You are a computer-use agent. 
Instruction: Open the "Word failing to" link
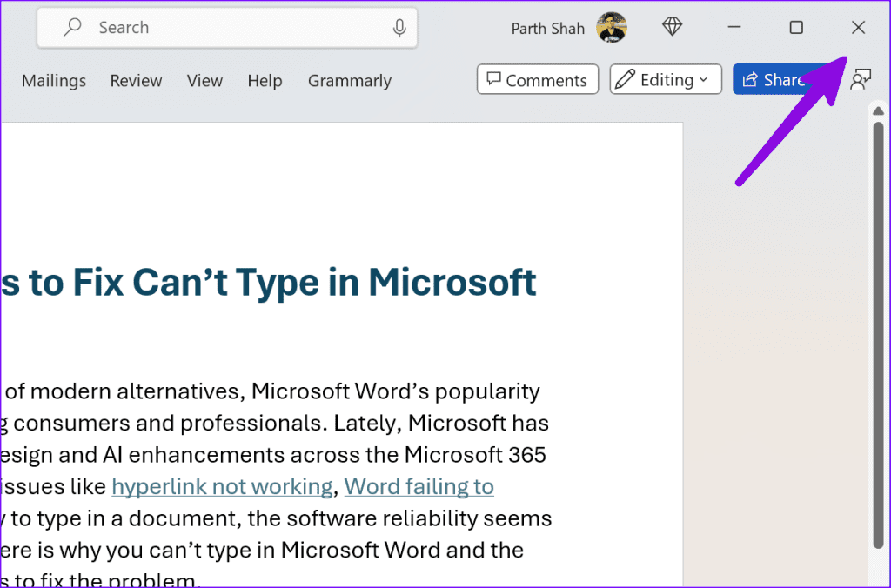[x=419, y=487]
